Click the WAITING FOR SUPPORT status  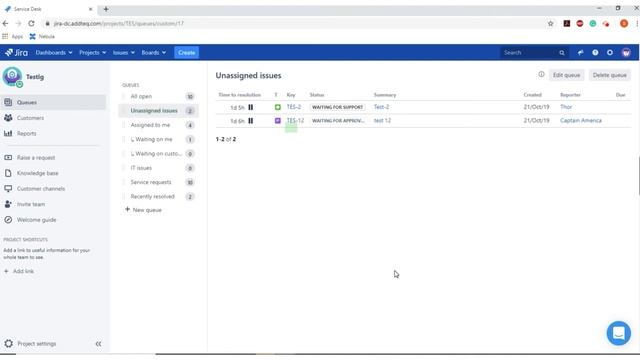337,107
